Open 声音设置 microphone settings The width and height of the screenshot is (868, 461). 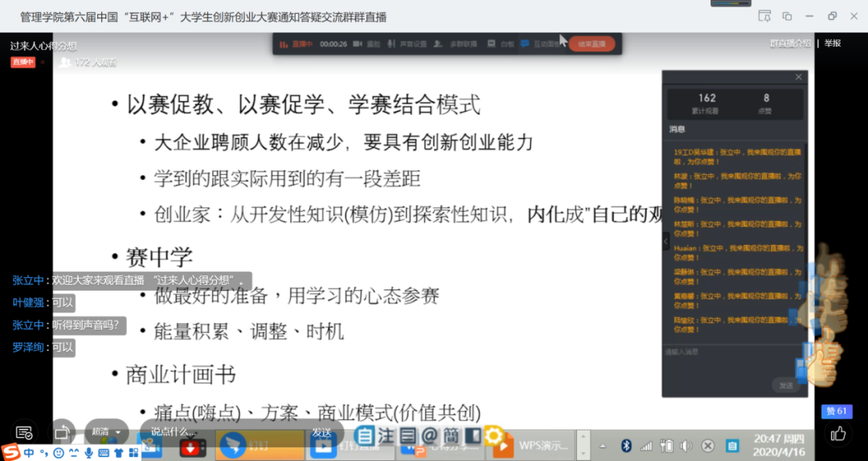pyautogui.click(x=407, y=44)
